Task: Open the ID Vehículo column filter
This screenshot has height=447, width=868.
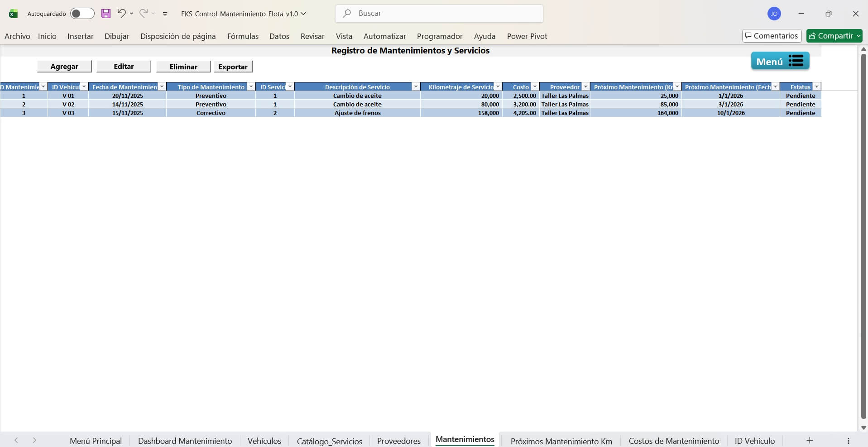Action: tap(84, 87)
